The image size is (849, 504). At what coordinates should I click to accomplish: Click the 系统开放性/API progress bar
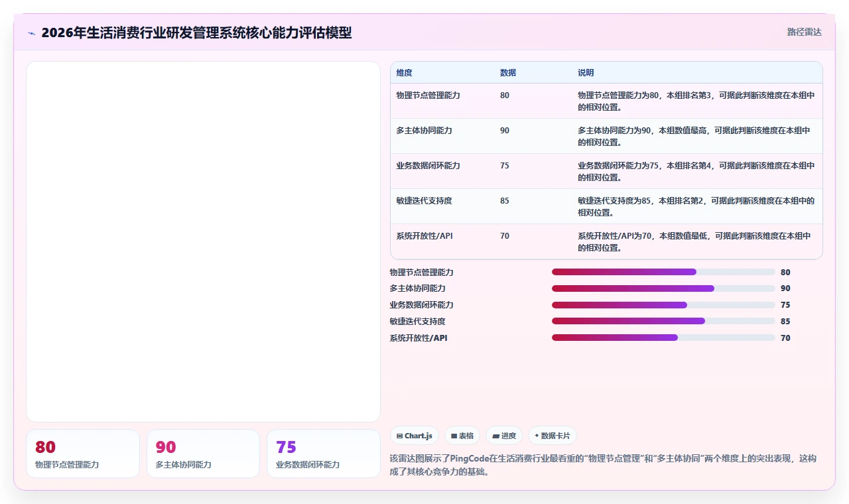point(663,338)
